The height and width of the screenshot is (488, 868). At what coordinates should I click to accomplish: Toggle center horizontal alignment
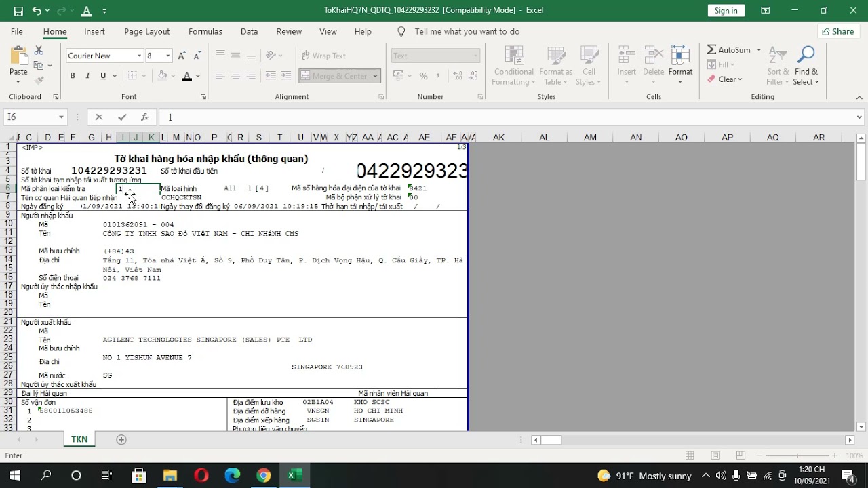[235, 76]
